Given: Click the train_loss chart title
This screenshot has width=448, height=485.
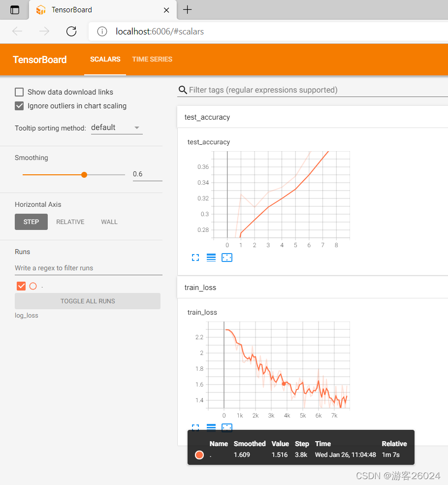Looking at the screenshot, I should point(202,312).
